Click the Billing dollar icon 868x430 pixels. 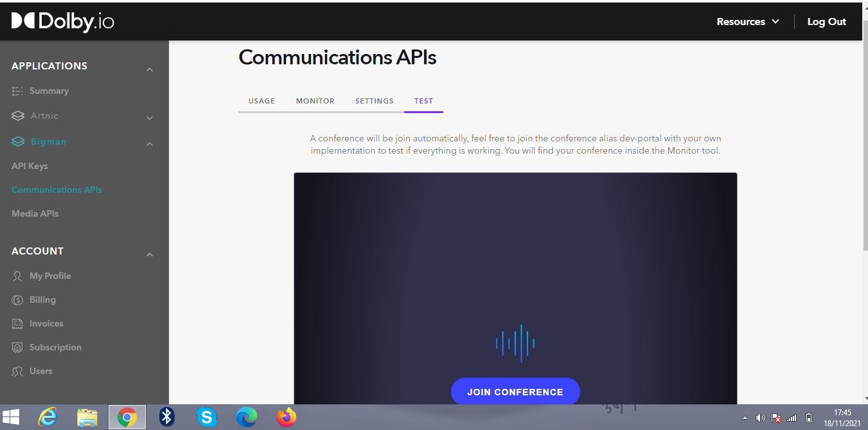click(x=17, y=300)
